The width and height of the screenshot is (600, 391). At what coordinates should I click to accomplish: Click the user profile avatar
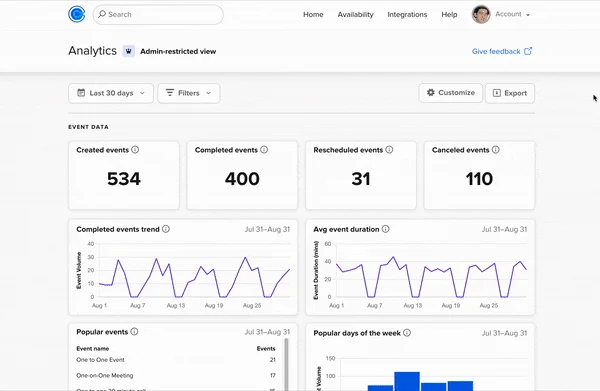[481, 15]
